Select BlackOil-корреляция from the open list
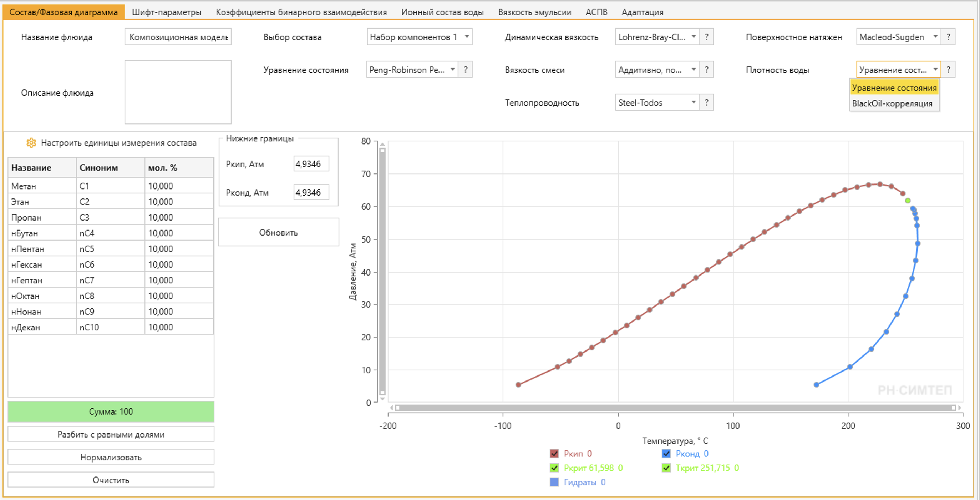Image resolution: width=980 pixels, height=500 pixels. (892, 103)
